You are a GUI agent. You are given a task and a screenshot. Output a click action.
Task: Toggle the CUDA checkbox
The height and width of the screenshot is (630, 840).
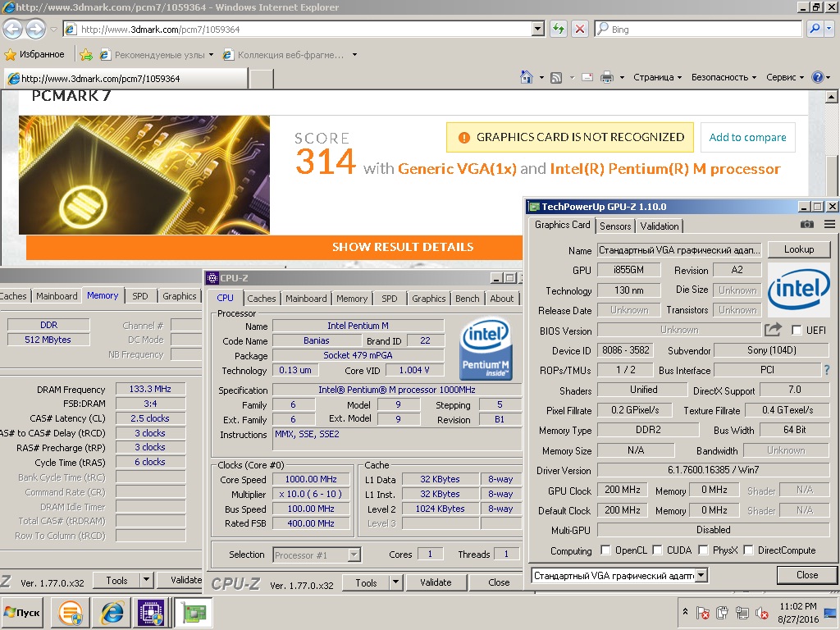click(x=657, y=550)
